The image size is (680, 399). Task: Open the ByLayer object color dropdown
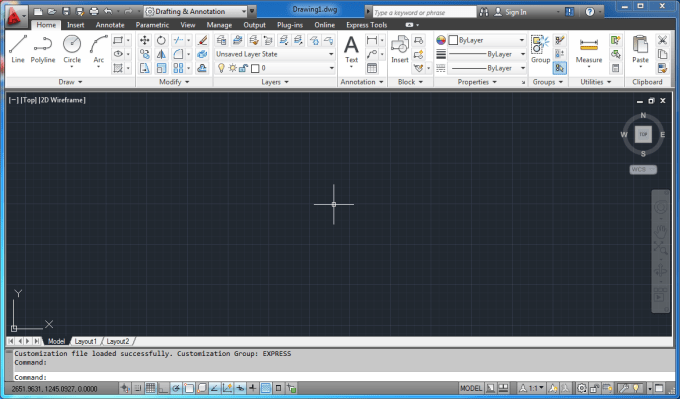click(487, 40)
